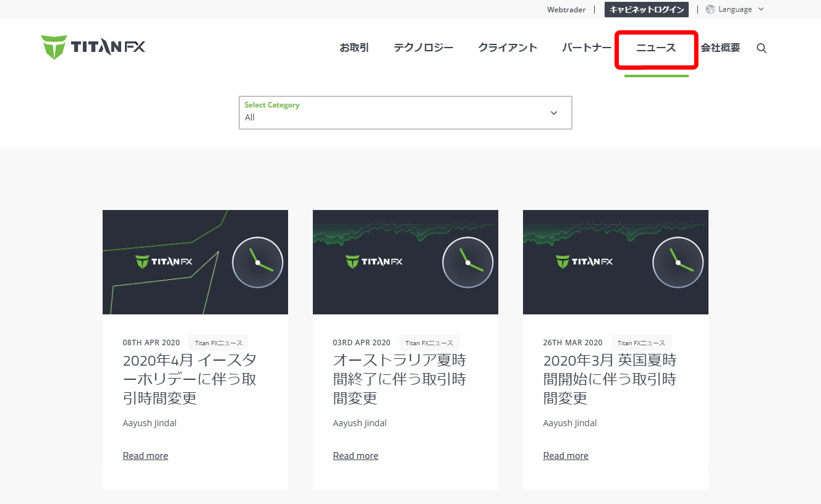Click the キャビネットログイン button
The height and width of the screenshot is (504, 821).
click(x=647, y=9)
